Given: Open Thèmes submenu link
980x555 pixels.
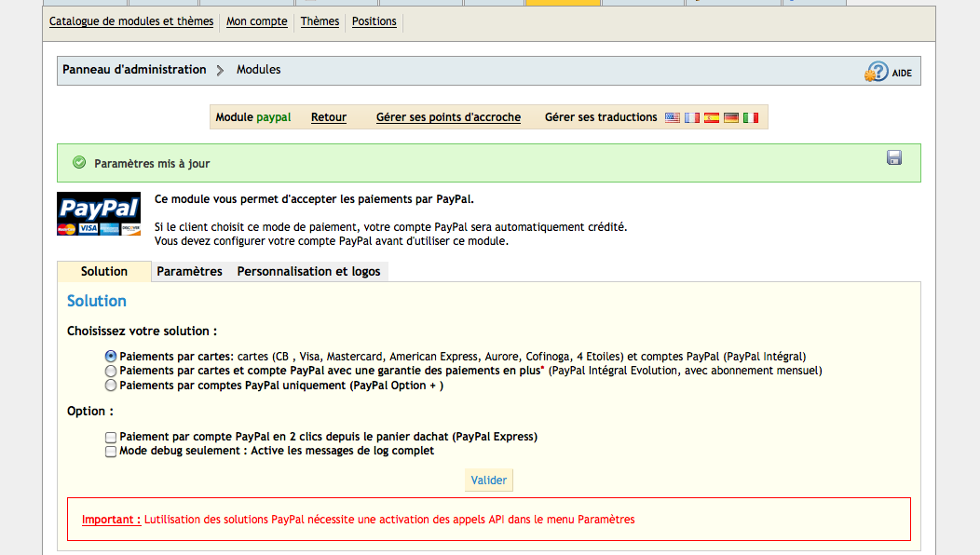Looking at the screenshot, I should [320, 21].
